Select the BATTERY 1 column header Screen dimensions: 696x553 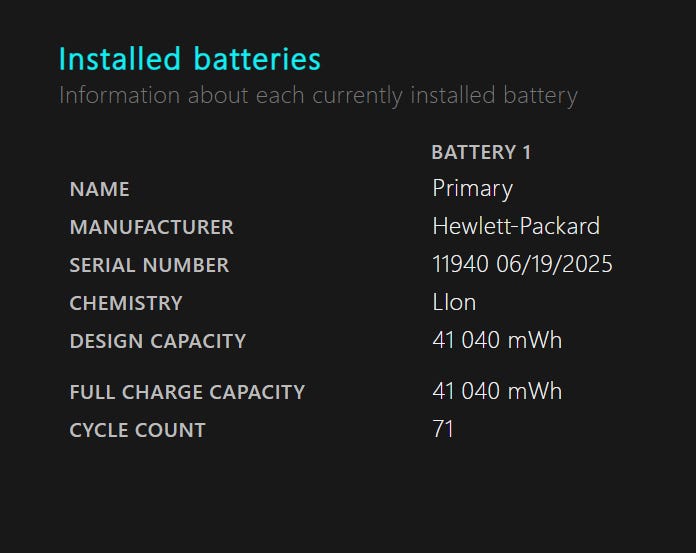(481, 152)
